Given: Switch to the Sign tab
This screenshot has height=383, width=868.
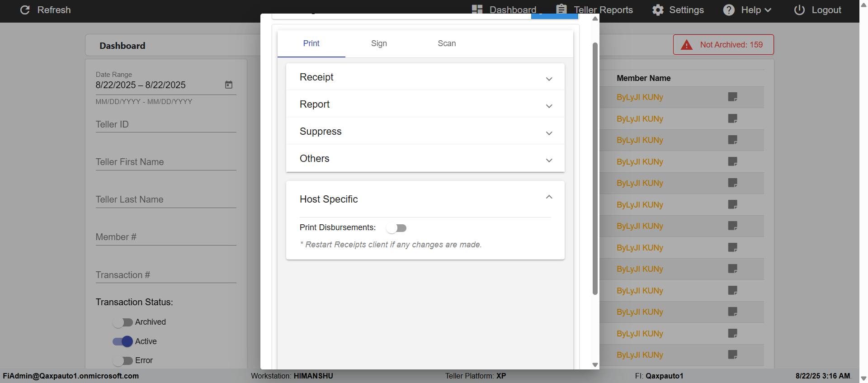Looking at the screenshot, I should (x=379, y=43).
